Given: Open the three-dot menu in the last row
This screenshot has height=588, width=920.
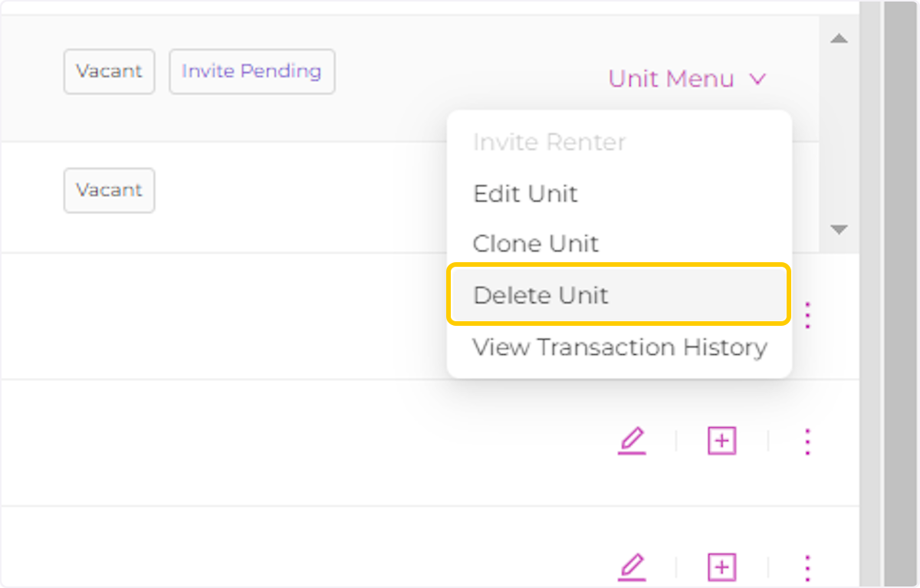Looking at the screenshot, I should coord(807,567).
